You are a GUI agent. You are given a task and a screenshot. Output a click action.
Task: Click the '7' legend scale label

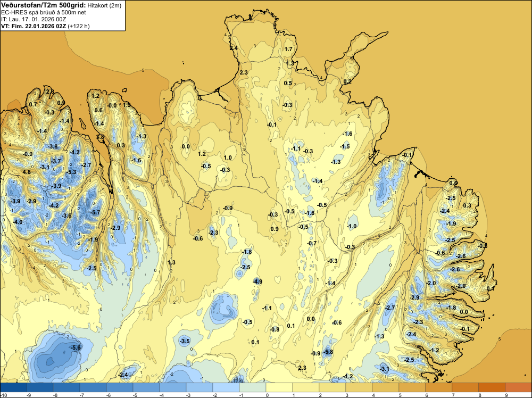click(x=453, y=395)
